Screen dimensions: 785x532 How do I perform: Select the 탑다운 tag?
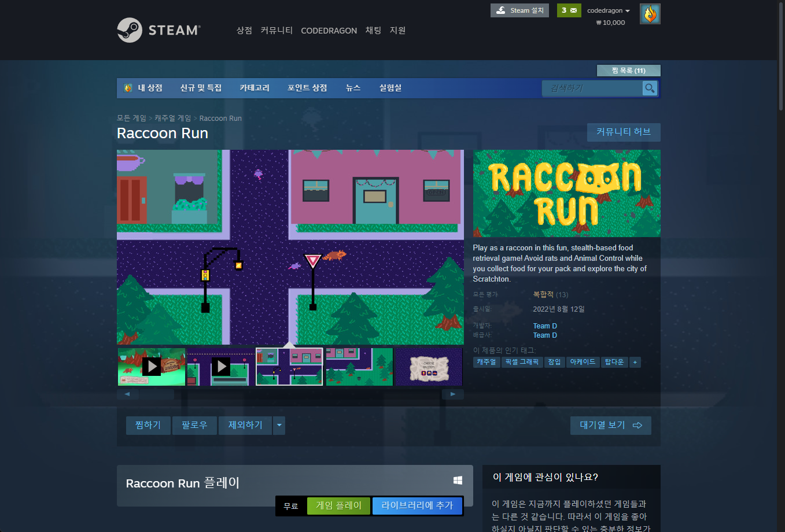point(614,362)
